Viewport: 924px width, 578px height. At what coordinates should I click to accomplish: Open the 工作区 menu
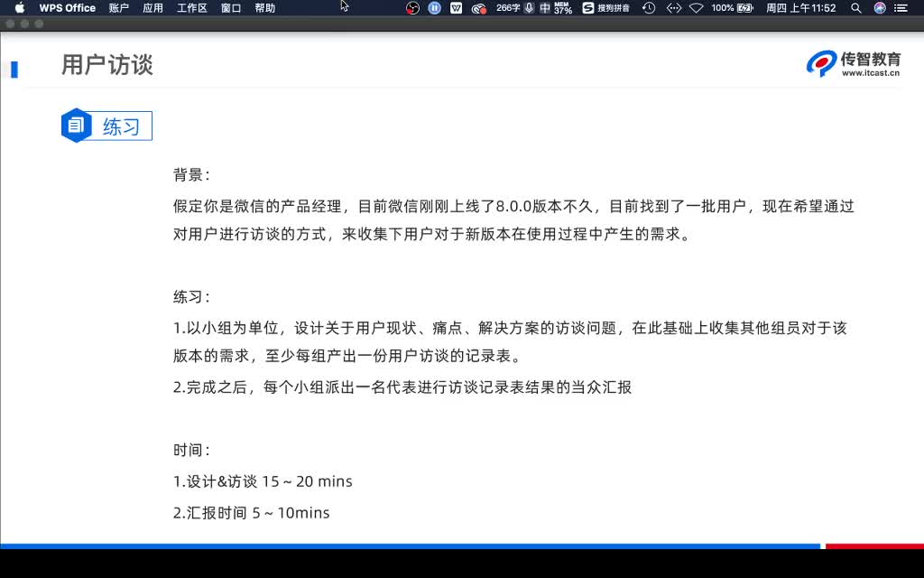(x=192, y=7)
